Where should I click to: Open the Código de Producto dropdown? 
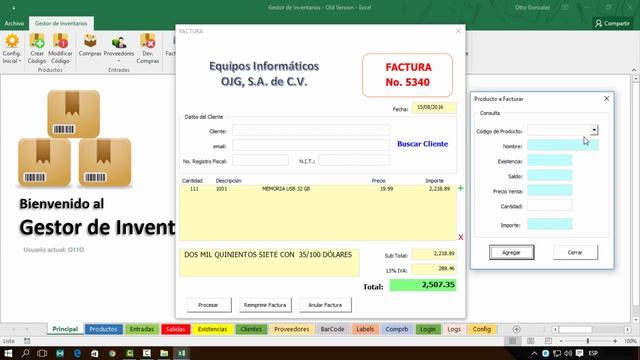coord(594,130)
